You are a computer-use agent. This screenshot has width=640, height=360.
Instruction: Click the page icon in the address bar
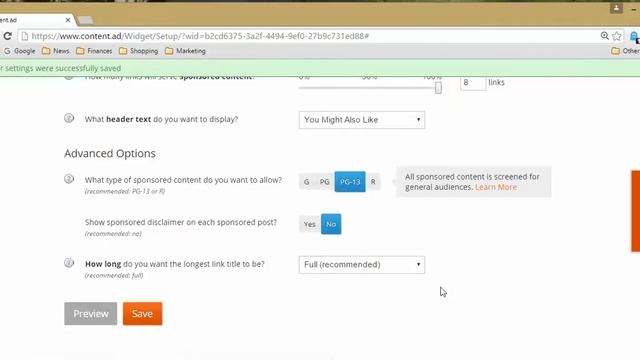coord(24,36)
